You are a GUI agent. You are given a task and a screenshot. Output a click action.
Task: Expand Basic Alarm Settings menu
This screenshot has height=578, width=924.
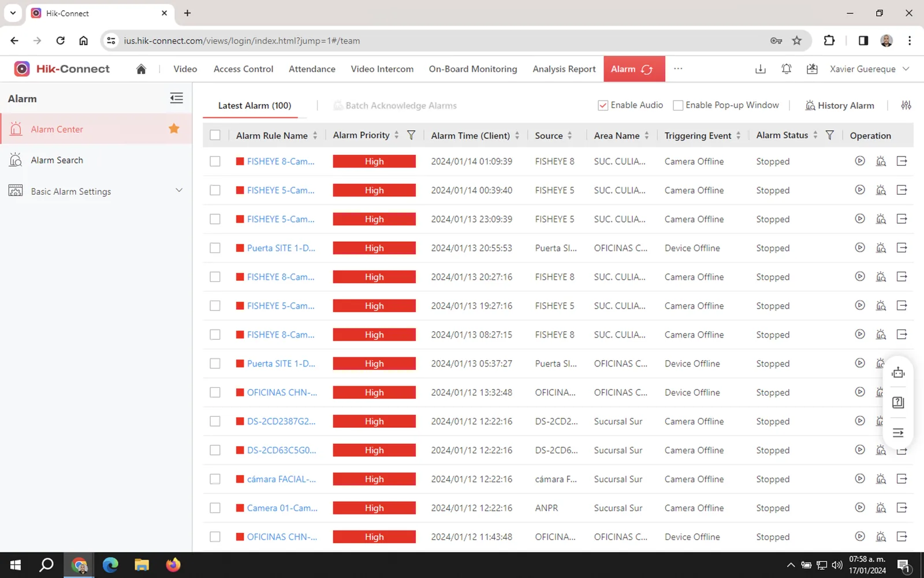coord(96,191)
